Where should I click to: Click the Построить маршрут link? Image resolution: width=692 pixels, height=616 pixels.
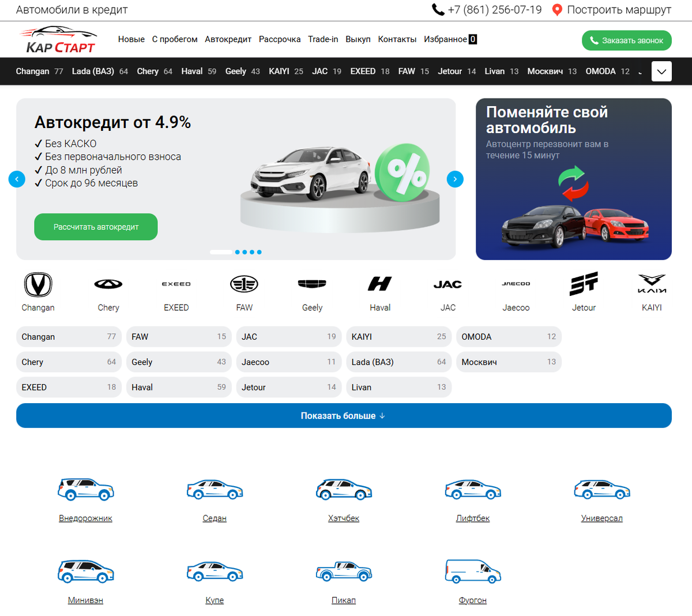coord(619,10)
